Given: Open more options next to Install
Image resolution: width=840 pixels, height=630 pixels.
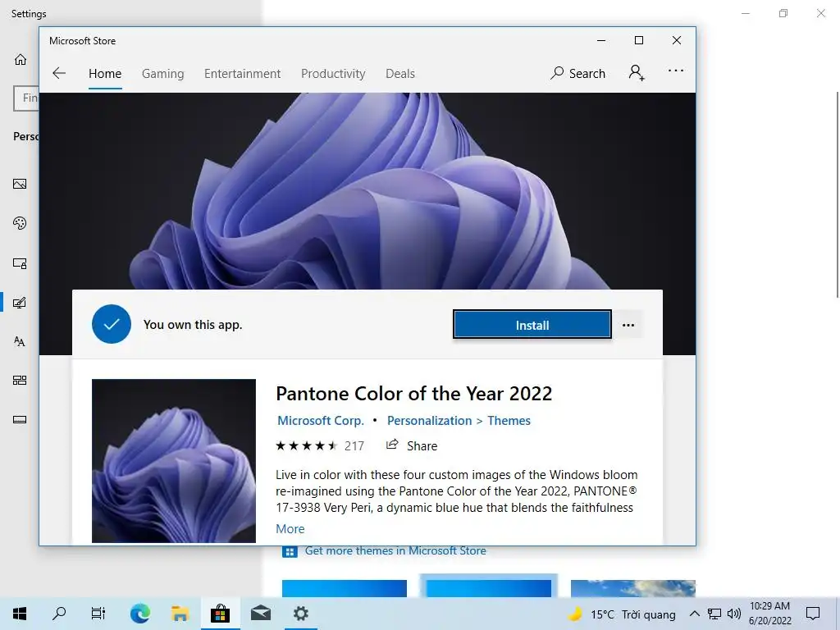Looking at the screenshot, I should click(628, 325).
